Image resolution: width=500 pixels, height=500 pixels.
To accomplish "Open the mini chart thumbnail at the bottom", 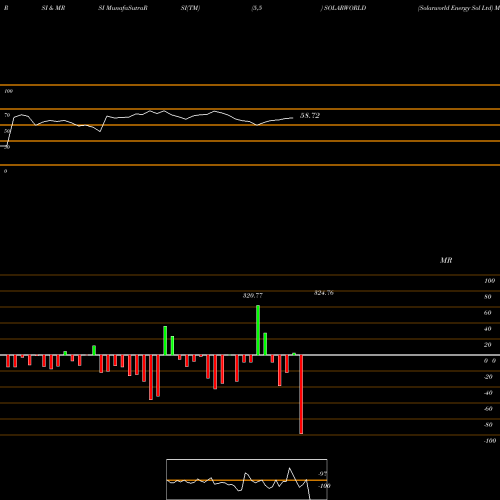I will click(x=247, y=479).
